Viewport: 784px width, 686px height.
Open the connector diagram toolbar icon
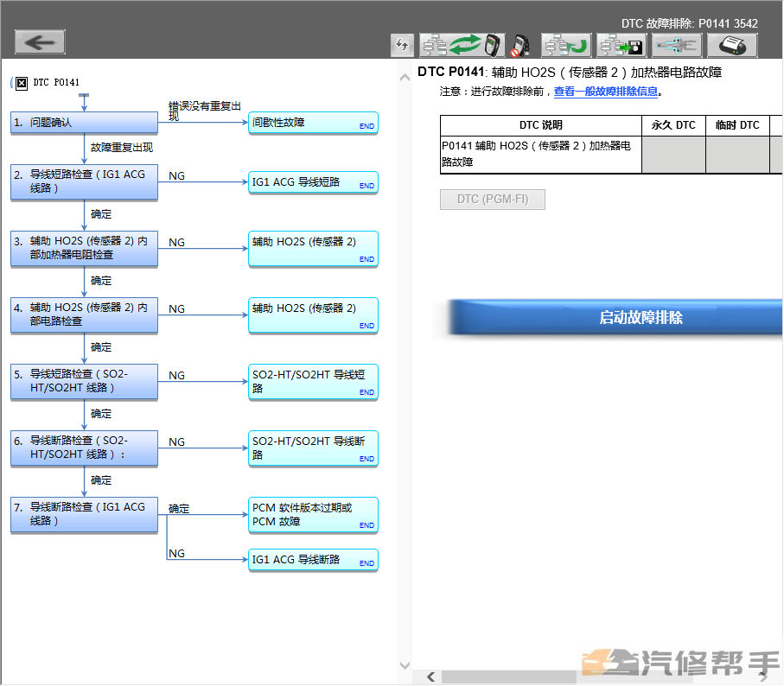tap(677, 46)
